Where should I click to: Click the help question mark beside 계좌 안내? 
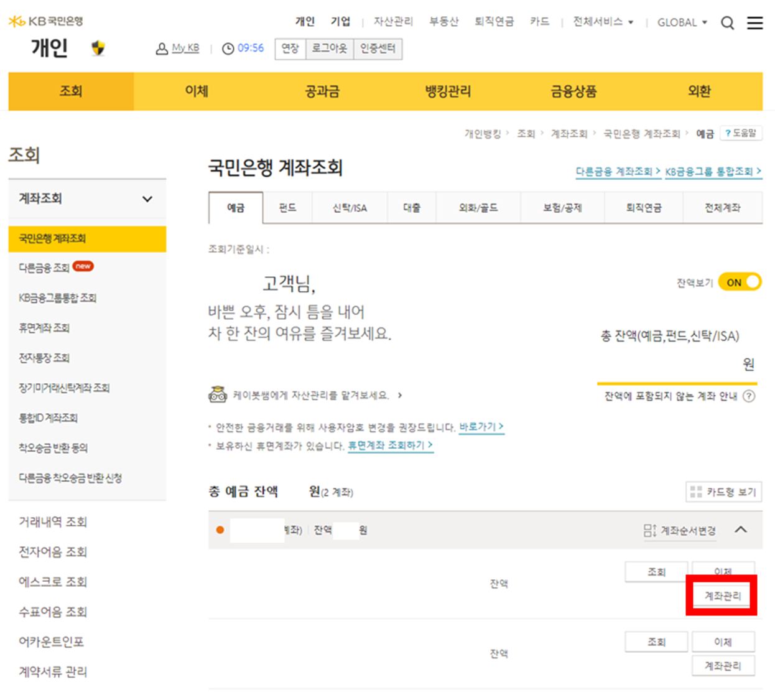(x=749, y=396)
